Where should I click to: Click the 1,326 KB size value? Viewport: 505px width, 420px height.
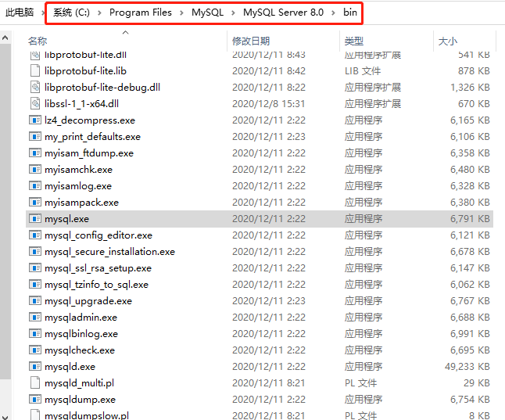470,88
